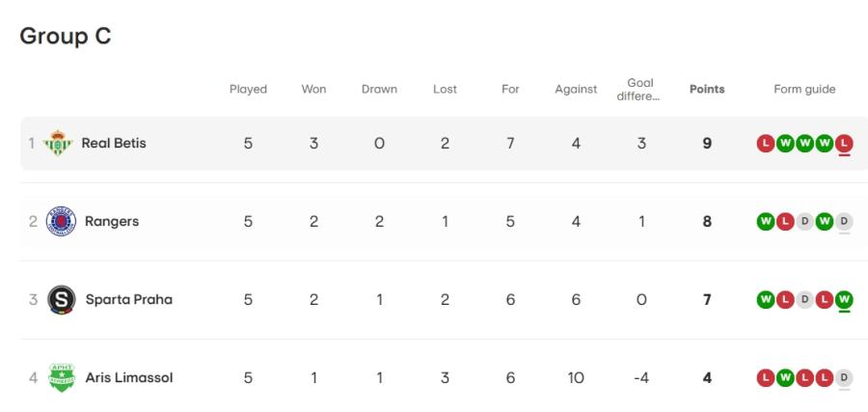Click the Aris Limassol club crest
The image size is (868, 412).
[x=62, y=377]
